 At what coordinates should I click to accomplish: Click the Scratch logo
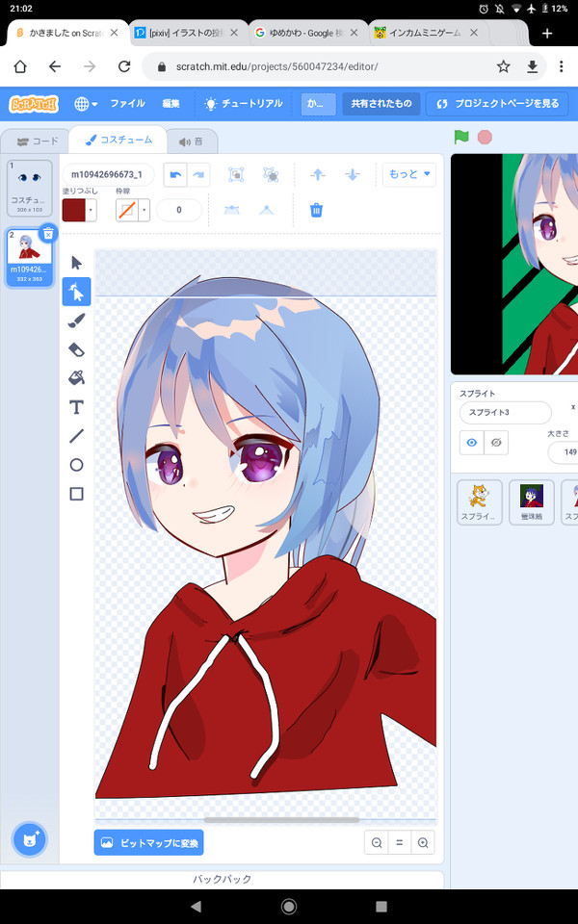34,104
